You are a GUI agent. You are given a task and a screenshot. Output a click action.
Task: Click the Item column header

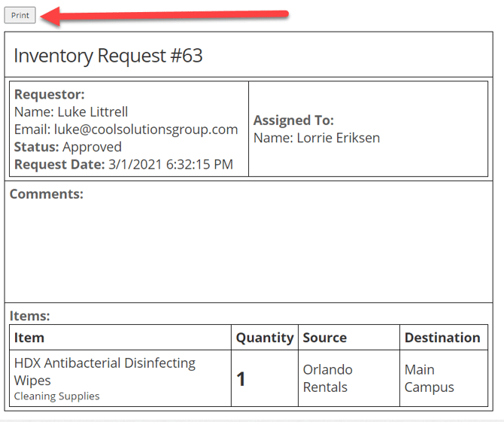point(29,338)
